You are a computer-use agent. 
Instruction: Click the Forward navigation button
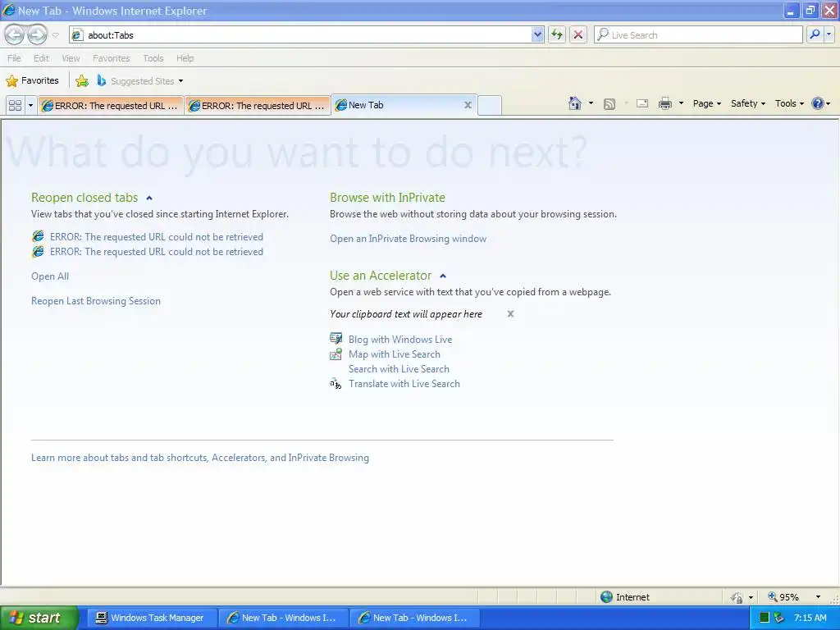(x=37, y=34)
